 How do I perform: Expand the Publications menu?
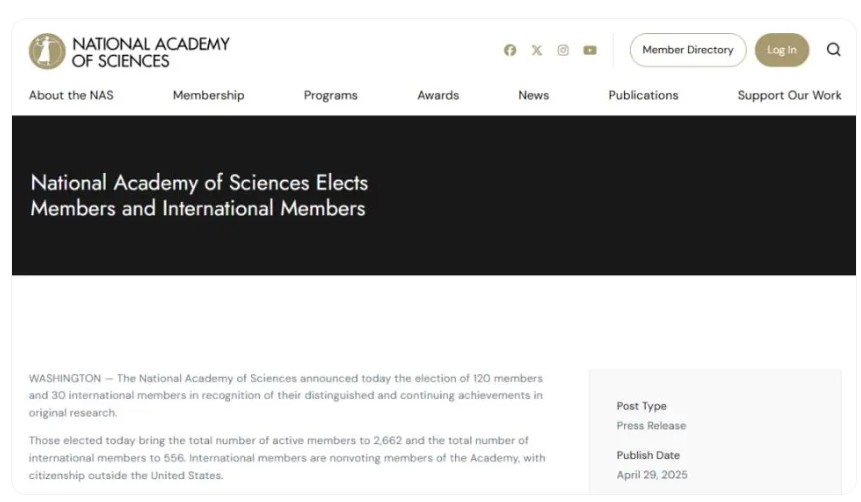[643, 95]
